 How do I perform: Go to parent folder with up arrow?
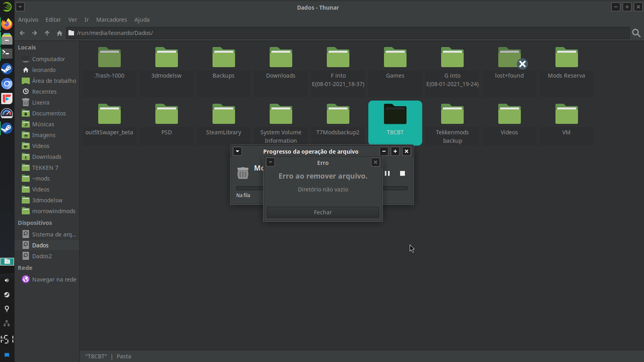tap(47, 33)
